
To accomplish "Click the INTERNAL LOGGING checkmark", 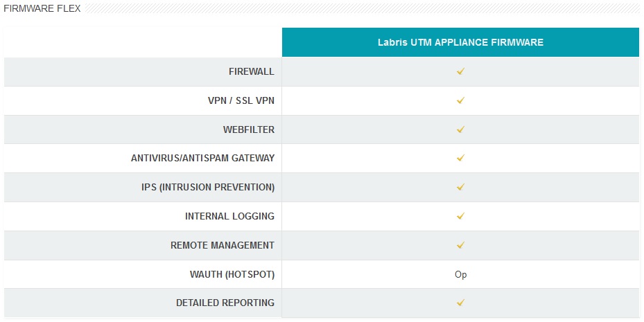I will [460, 216].
